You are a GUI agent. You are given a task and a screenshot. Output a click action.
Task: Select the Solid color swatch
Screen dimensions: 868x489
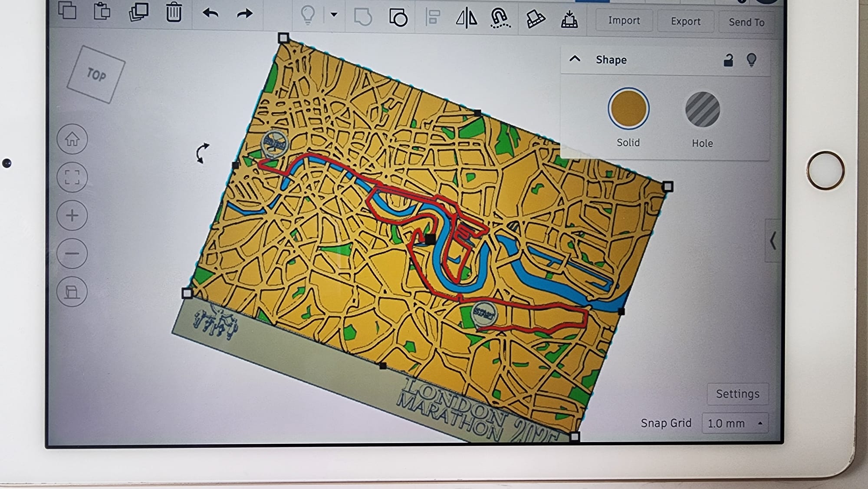click(x=628, y=109)
